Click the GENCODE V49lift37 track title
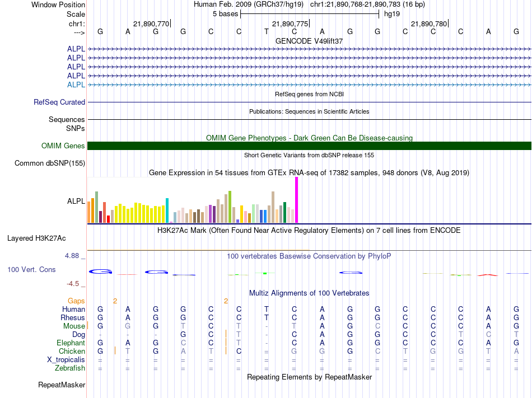Screen dimensions: 532x398 click(x=309, y=41)
